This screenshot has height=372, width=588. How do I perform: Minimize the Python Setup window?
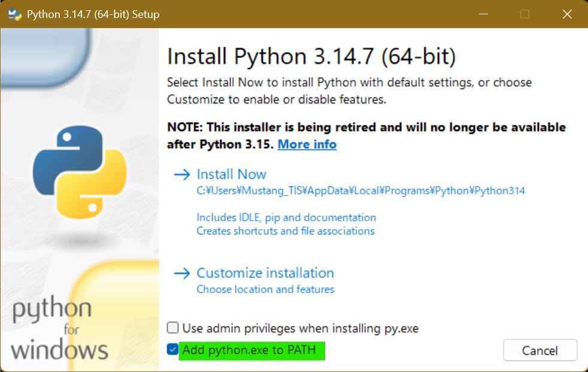point(483,14)
